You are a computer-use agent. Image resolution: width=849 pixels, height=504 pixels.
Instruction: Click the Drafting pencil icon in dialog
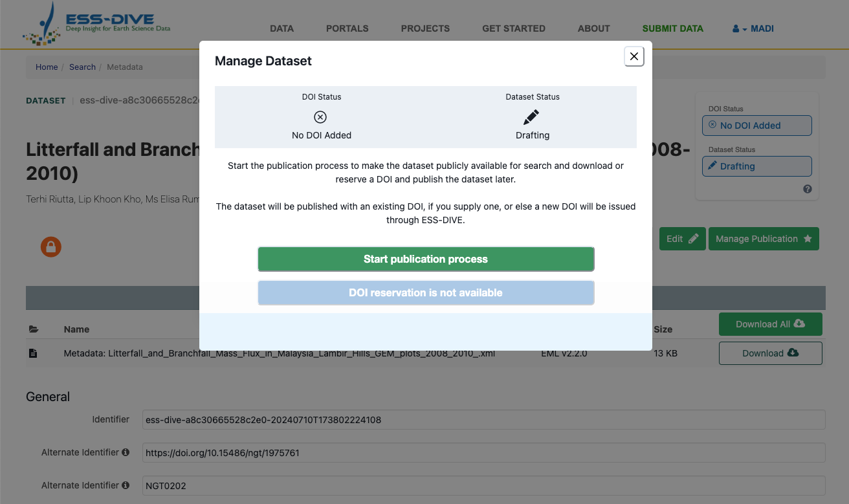click(x=531, y=117)
